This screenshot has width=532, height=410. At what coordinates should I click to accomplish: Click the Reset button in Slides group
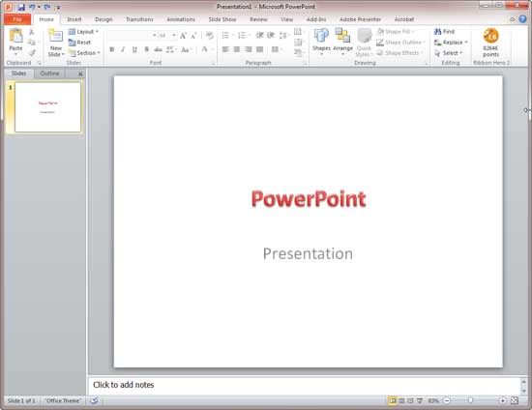click(x=79, y=43)
